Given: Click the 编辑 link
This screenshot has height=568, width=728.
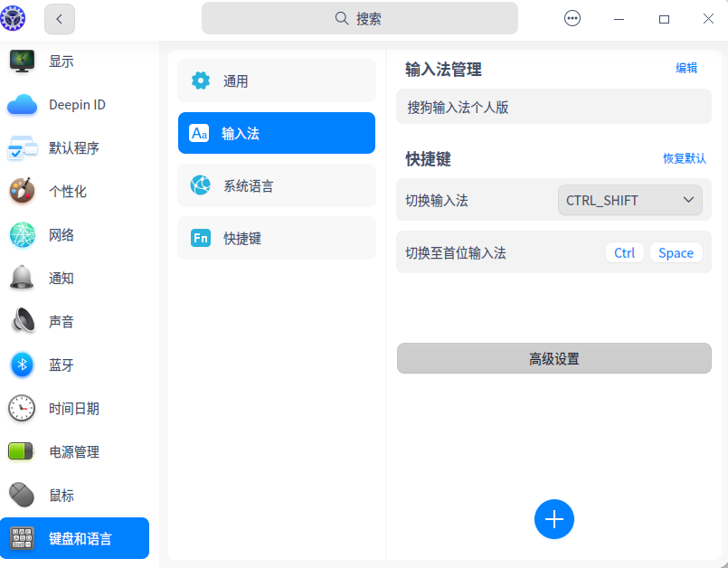Looking at the screenshot, I should click(x=686, y=68).
